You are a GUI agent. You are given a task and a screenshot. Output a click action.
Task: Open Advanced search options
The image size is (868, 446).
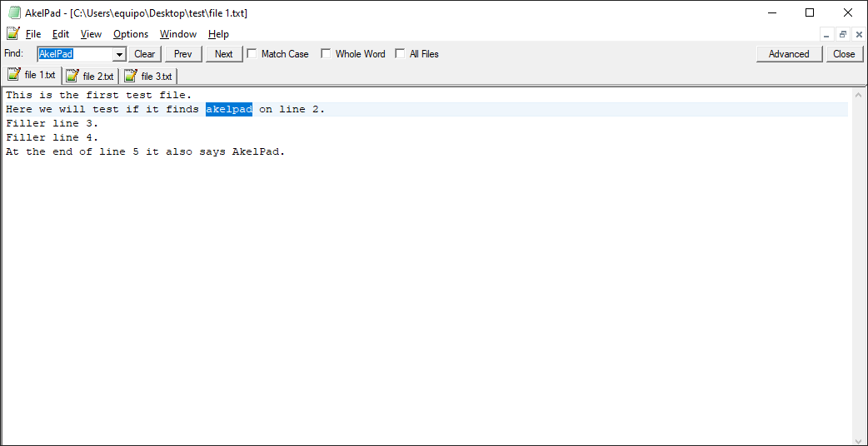tap(789, 54)
